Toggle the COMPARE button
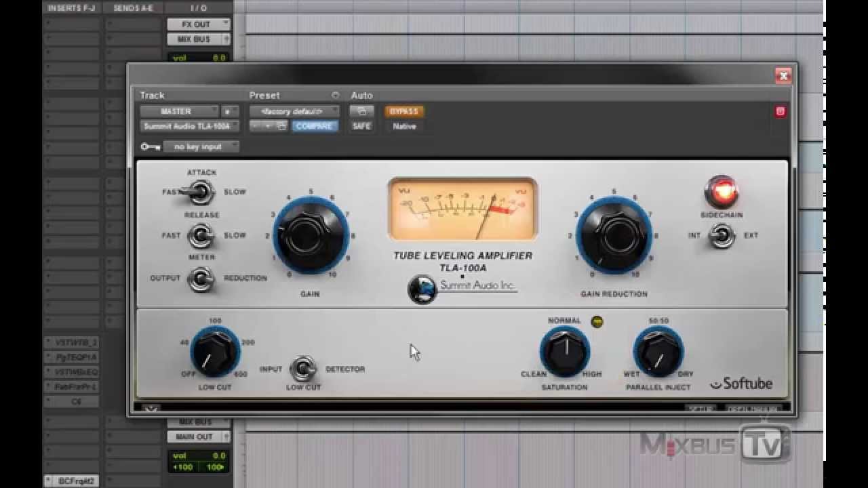868x488 pixels. (315, 126)
